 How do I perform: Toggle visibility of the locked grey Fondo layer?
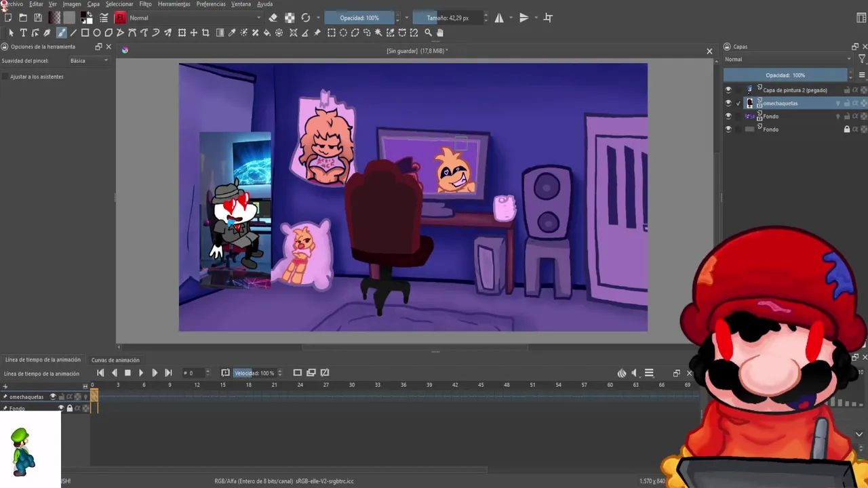pos(728,129)
